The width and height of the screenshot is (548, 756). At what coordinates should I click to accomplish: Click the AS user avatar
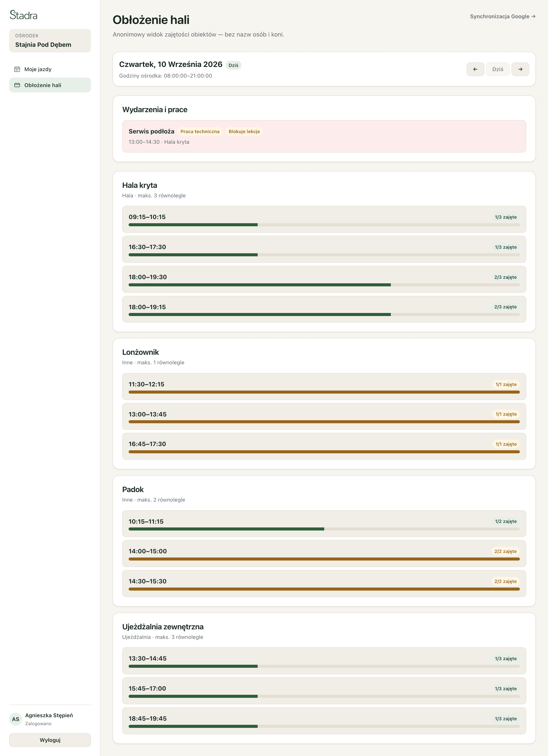(x=16, y=719)
